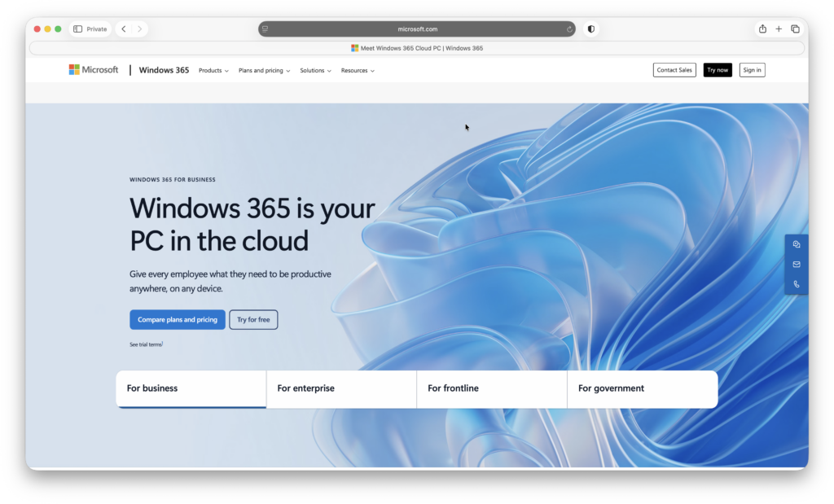This screenshot has width=834, height=504.
Task: Click the microsoft.com address bar
Action: (x=417, y=28)
